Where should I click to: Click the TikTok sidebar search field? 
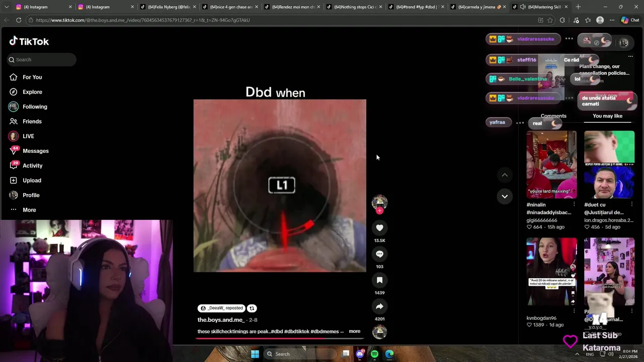click(x=41, y=59)
